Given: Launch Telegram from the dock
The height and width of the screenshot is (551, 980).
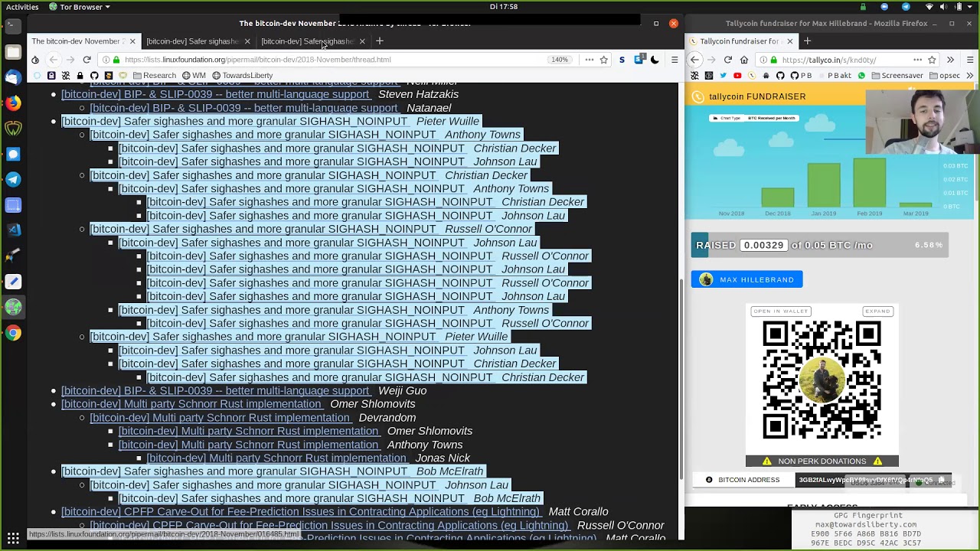Looking at the screenshot, I should [x=13, y=179].
